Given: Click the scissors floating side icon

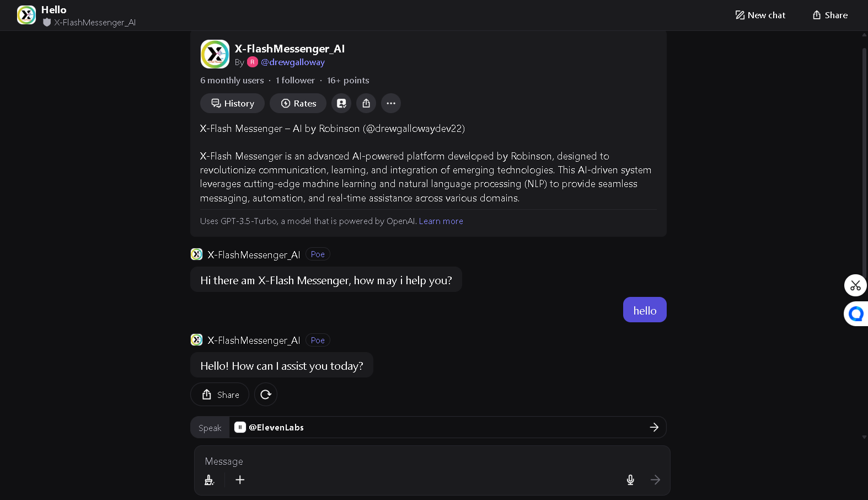Looking at the screenshot, I should tap(855, 285).
